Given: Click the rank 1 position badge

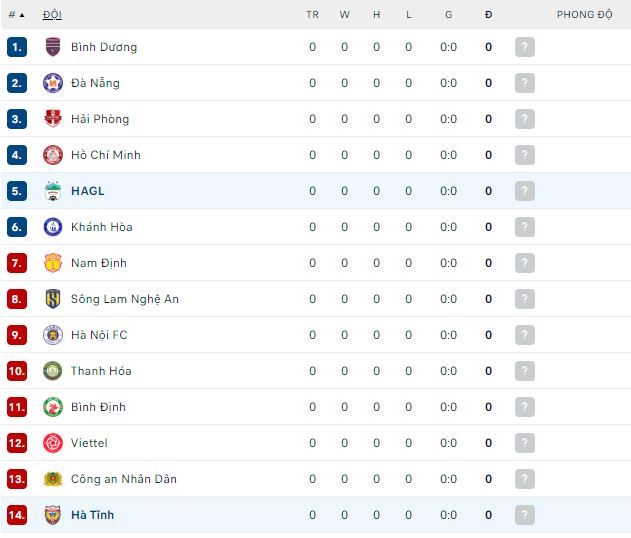Looking at the screenshot, I should tap(16, 47).
